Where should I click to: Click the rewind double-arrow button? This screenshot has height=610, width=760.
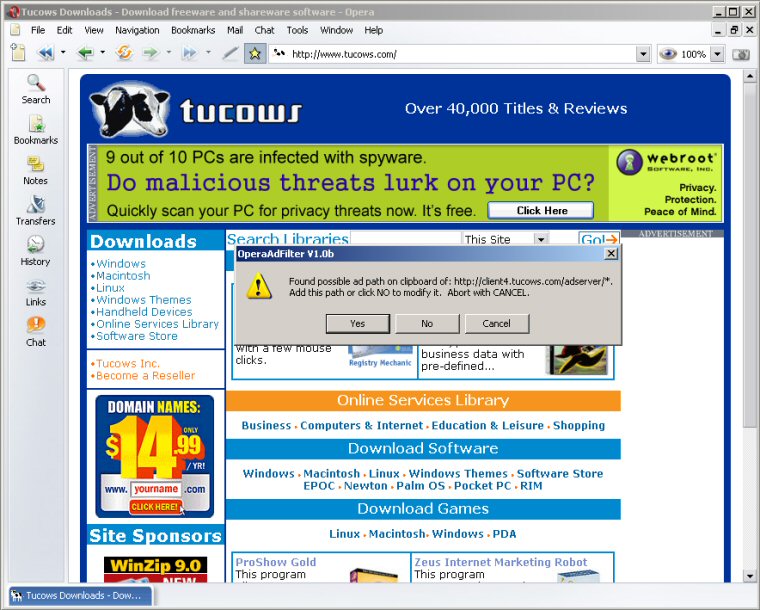(46, 53)
